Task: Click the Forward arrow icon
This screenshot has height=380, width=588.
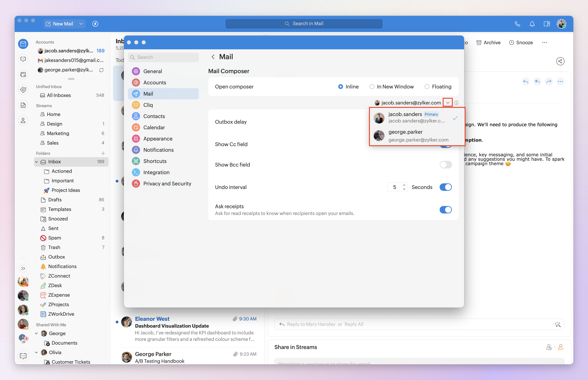Action: pos(549,81)
